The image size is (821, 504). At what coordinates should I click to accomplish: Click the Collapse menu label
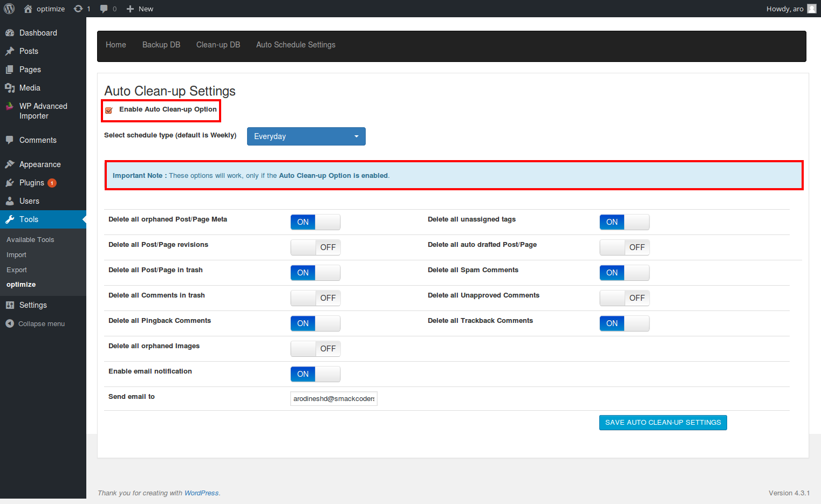42,324
